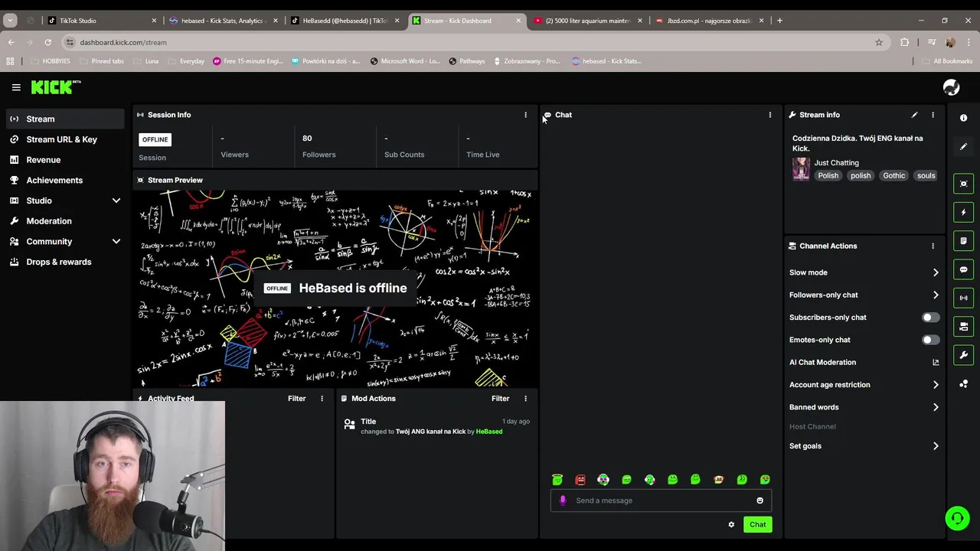Toggle Subscribers-only chat switch
The width and height of the screenshot is (980, 551).
click(930, 317)
